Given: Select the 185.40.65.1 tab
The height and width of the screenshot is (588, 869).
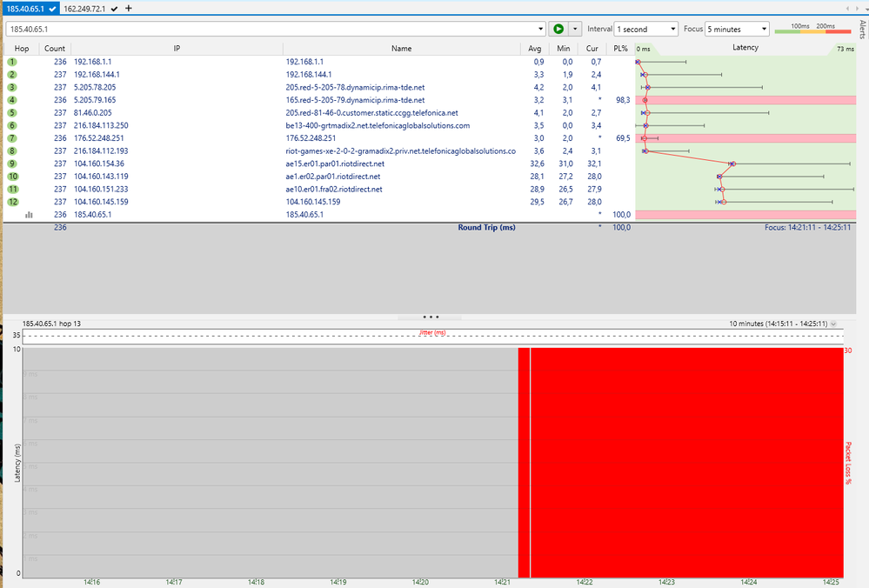Looking at the screenshot, I should (x=25, y=8).
